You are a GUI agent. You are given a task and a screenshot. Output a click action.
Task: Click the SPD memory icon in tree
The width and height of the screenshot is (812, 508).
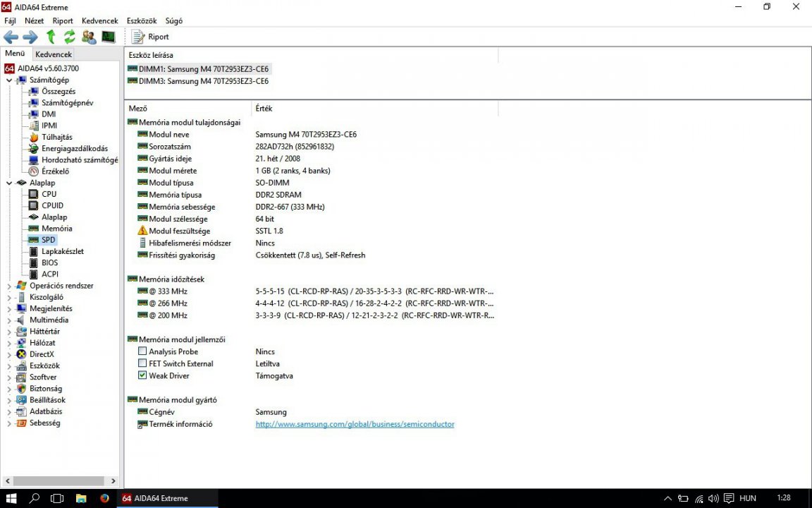pos(33,239)
